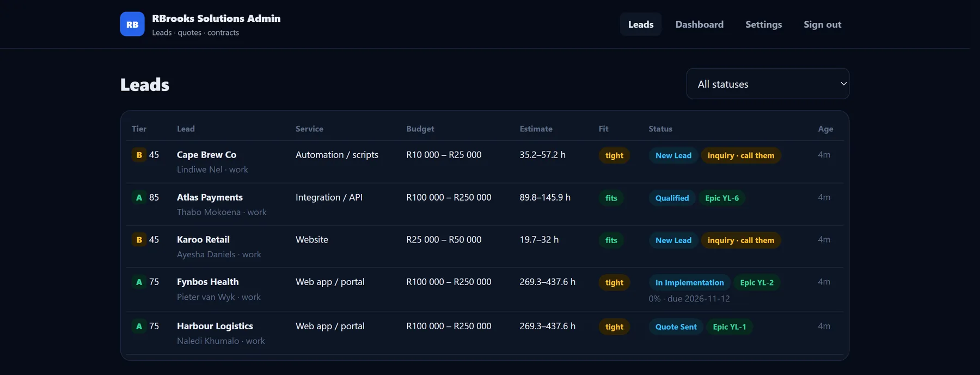Click the A tier badge for Atlas Payments
The height and width of the screenshot is (375, 980).
tap(139, 197)
